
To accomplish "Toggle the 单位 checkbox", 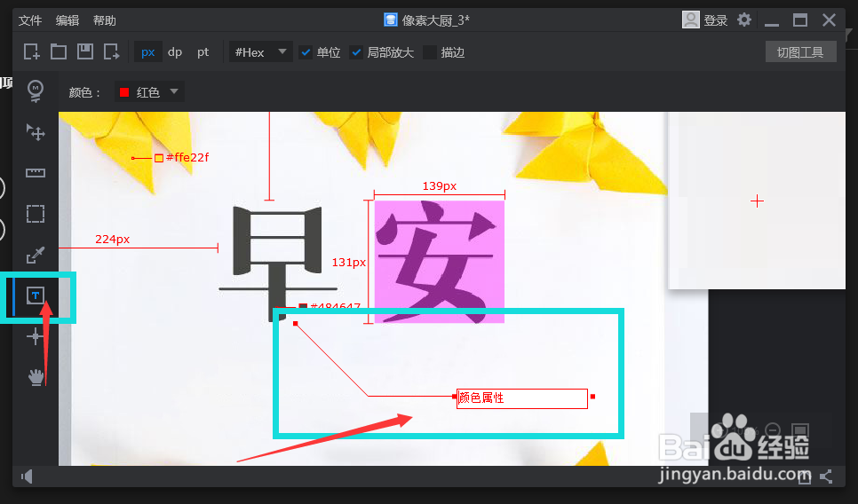I will coord(306,52).
